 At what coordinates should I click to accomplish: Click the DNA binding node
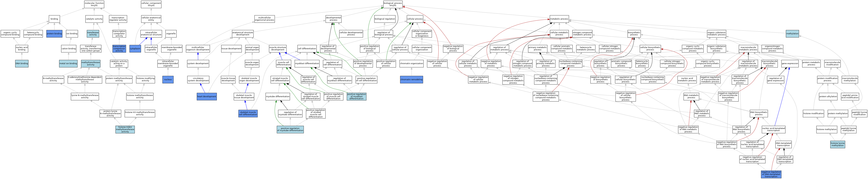[x=22, y=63]
